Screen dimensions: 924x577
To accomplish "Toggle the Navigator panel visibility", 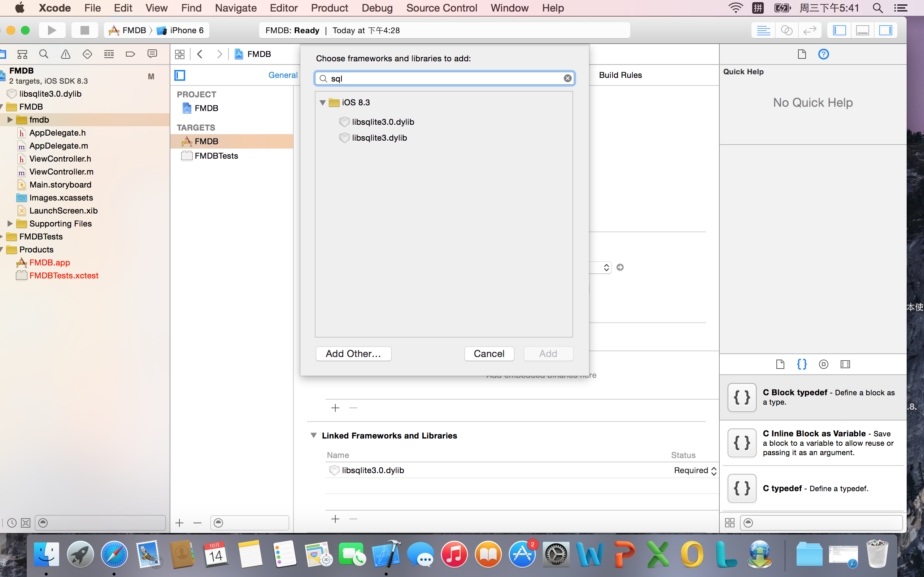I will pos(839,30).
